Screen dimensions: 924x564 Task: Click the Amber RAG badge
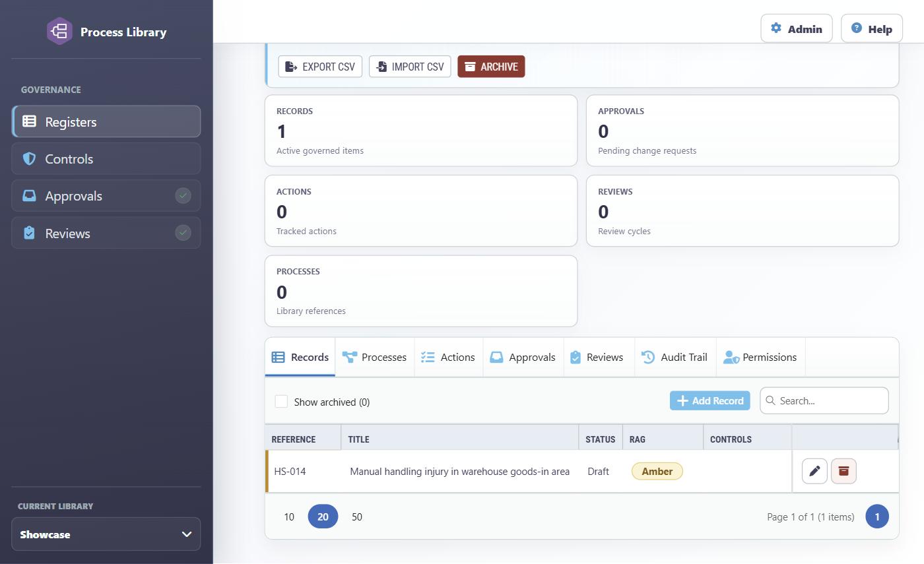click(x=657, y=471)
